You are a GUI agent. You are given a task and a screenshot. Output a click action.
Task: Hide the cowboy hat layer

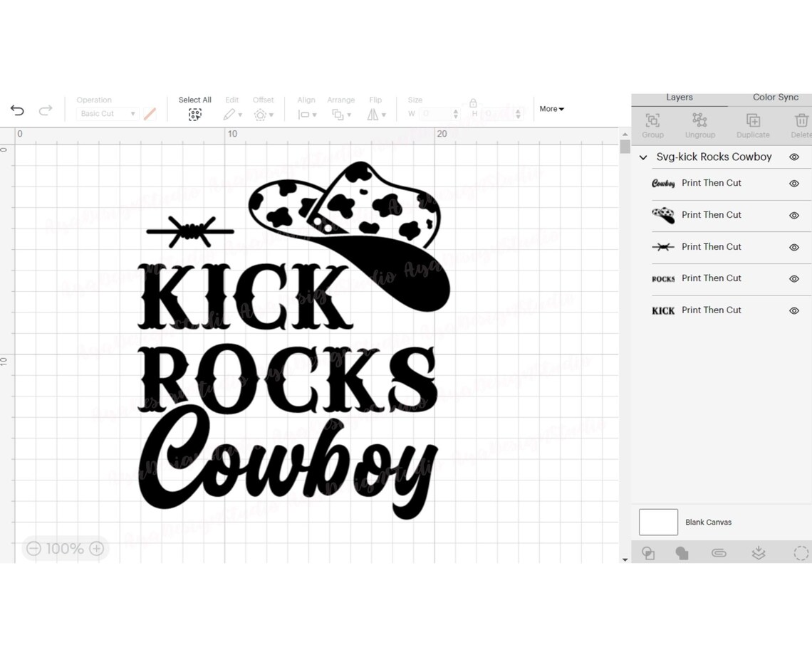point(794,215)
